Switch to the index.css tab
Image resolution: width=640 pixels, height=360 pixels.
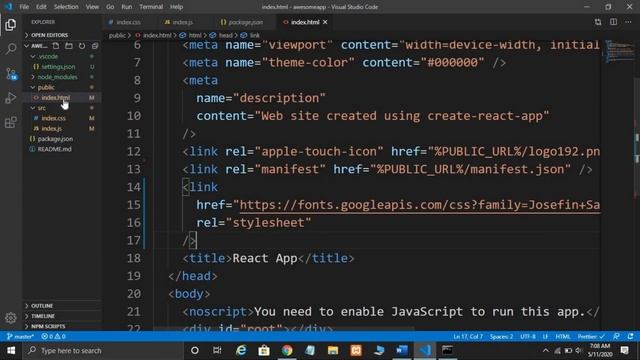coord(129,22)
